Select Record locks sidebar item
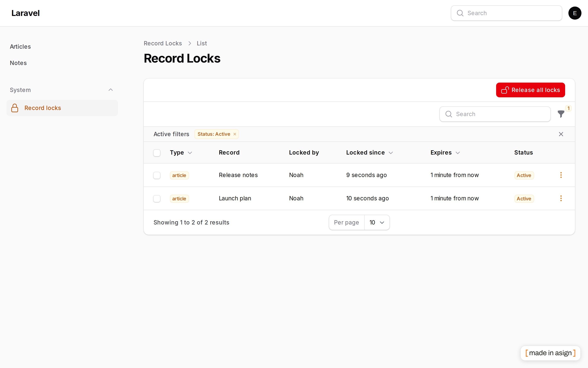The image size is (588, 368). (62, 108)
